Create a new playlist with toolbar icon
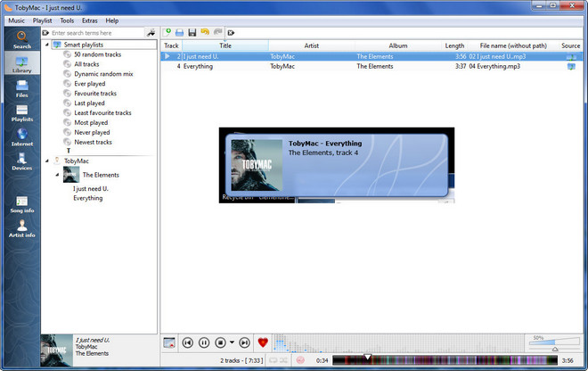 point(167,32)
